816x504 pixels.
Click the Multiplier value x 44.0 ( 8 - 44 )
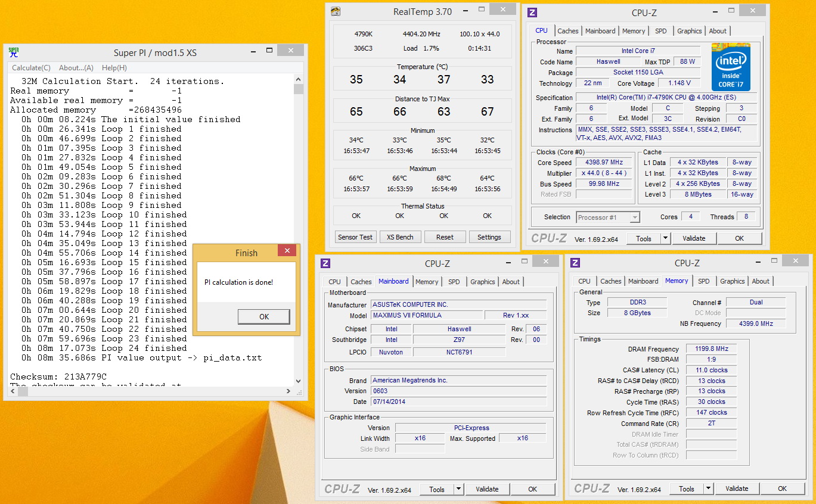click(604, 173)
